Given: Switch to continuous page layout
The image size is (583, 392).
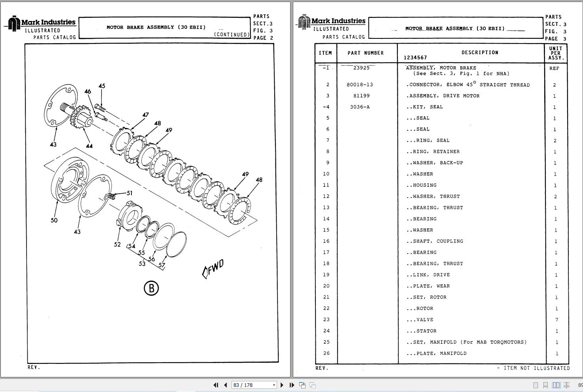Looking at the screenshot, I should click(x=545, y=385).
